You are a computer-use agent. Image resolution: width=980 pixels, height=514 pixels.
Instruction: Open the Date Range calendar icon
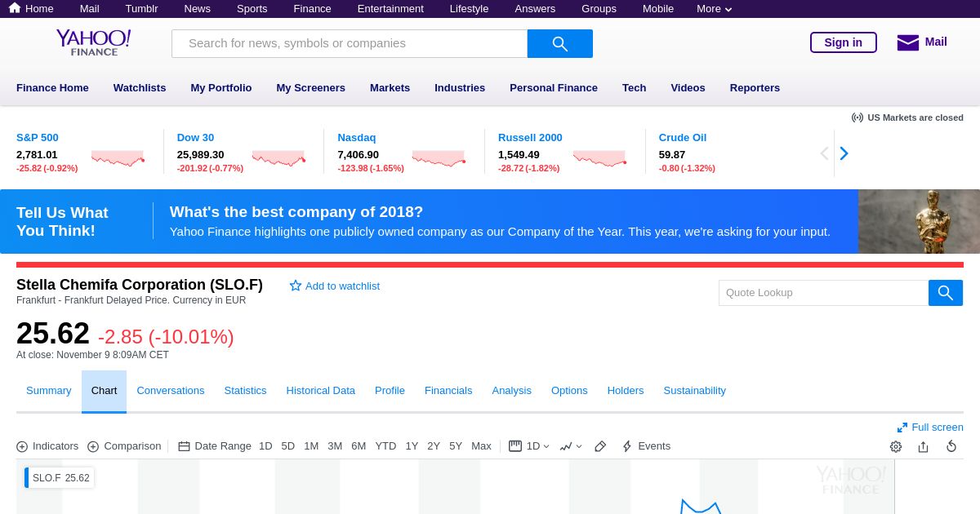click(184, 446)
